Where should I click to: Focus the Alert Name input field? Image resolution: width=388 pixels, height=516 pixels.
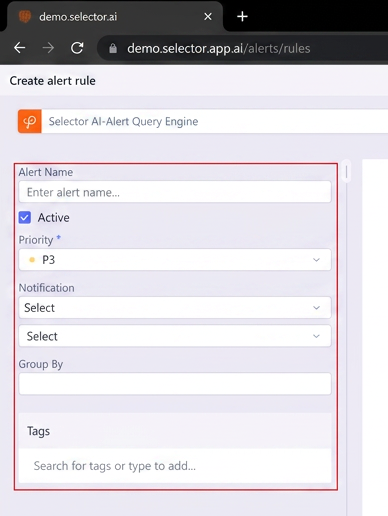[175, 192]
